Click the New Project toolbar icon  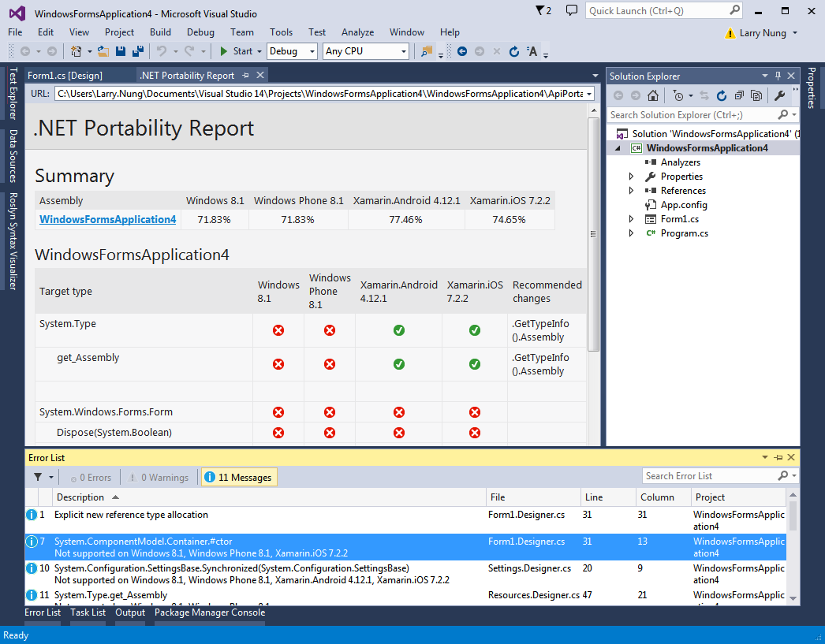coord(77,51)
